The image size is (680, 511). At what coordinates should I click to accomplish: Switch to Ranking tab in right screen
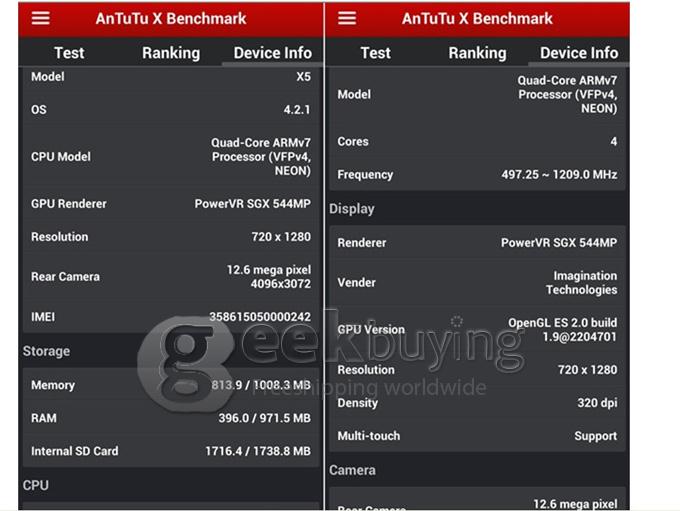(477, 53)
